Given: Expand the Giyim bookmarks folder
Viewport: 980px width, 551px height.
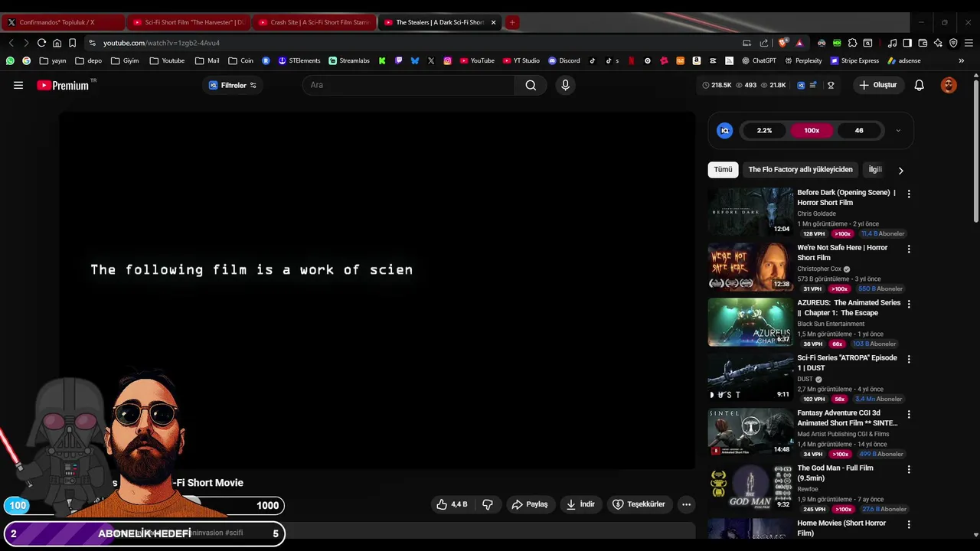Looking at the screenshot, I should click(x=125, y=60).
